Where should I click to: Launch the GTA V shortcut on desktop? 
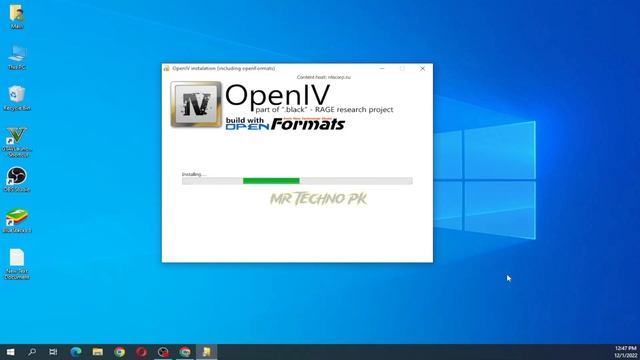click(x=17, y=142)
